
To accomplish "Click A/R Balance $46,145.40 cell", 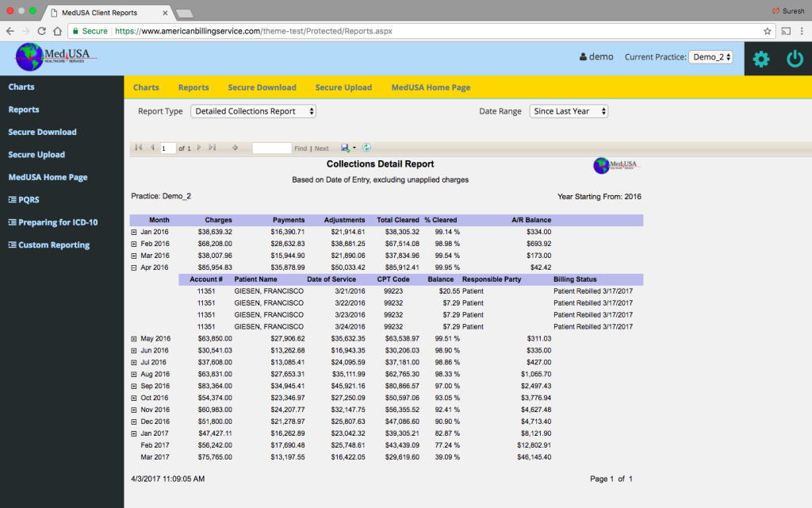I will coord(534,457).
